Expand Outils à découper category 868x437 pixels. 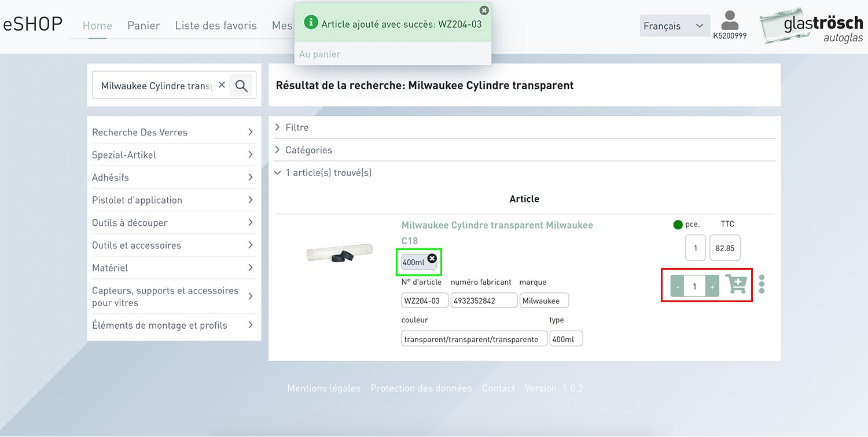(x=174, y=222)
